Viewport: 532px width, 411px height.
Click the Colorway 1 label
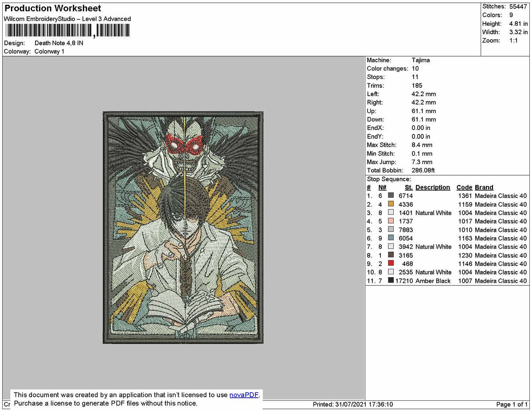(x=49, y=51)
